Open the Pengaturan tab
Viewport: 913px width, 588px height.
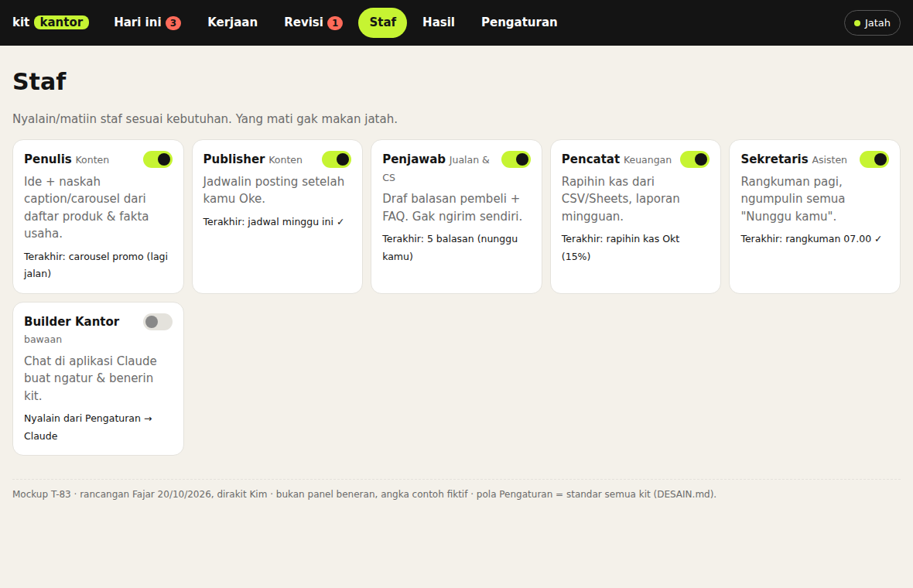coord(519,22)
